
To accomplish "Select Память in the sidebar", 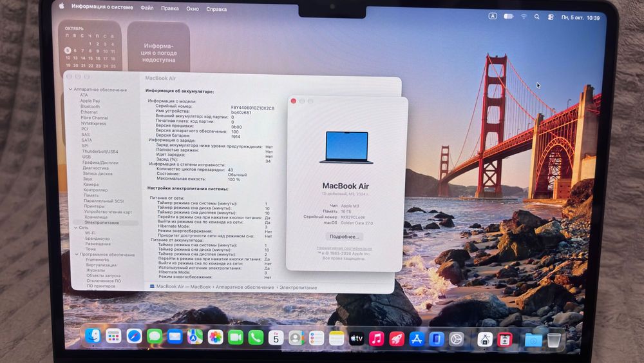I will pos(91,195).
